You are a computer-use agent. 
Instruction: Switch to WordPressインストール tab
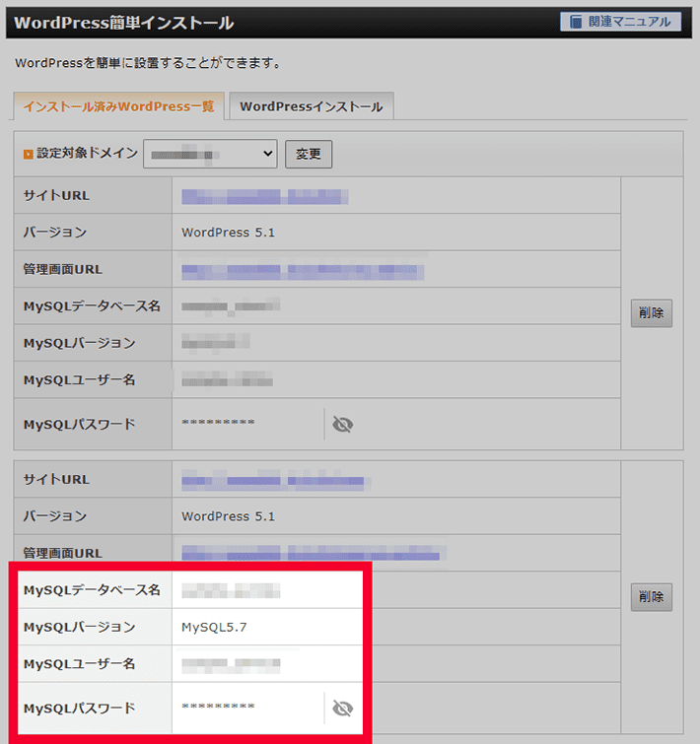[x=312, y=106]
